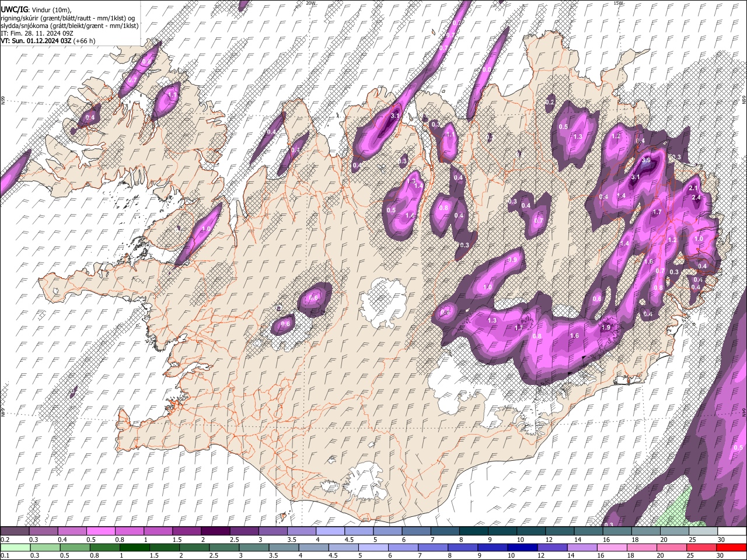The image size is (747, 560).
Task: Click the '2.4' snowfall value on the map
Action: 696,198
